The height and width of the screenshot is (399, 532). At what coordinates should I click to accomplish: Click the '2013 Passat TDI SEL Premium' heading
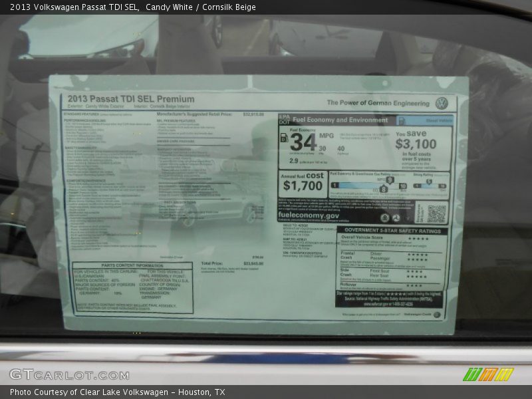pos(131,99)
